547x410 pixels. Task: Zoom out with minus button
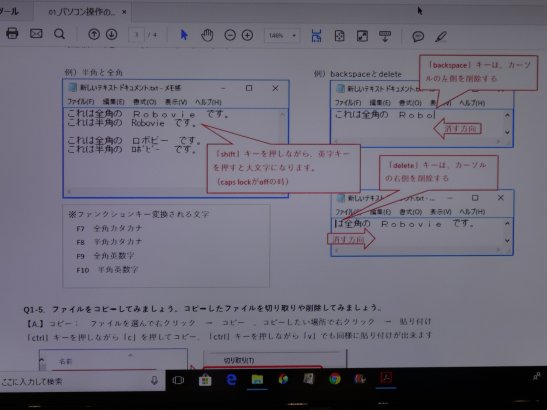coord(230,35)
